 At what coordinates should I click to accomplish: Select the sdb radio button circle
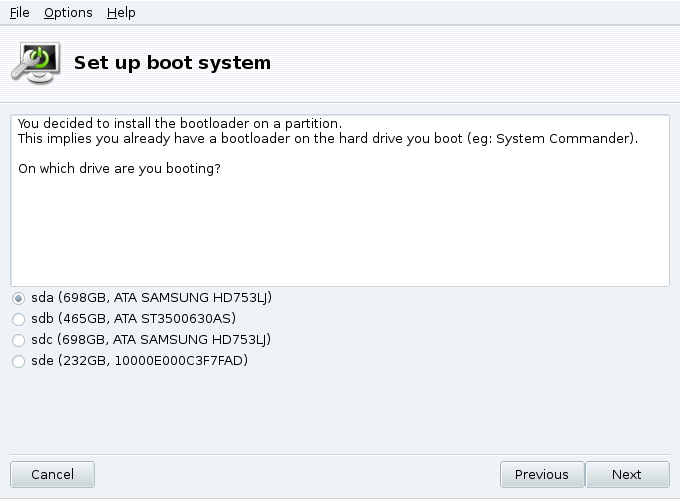18,319
